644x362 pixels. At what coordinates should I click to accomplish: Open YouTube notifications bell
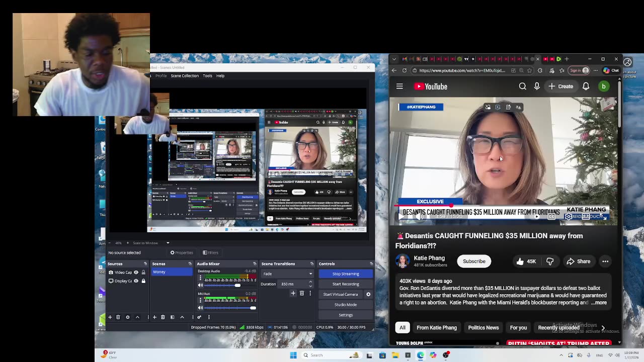pyautogui.click(x=586, y=86)
